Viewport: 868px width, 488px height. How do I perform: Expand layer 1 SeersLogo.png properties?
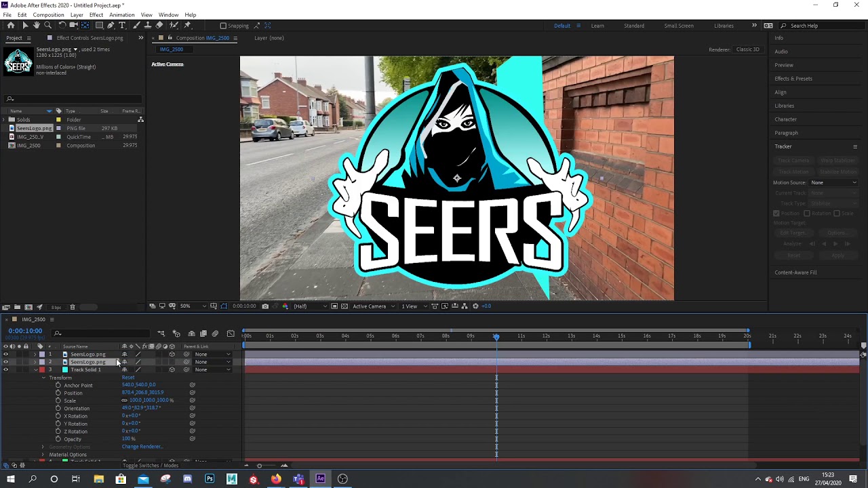click(x=35, y=354)
